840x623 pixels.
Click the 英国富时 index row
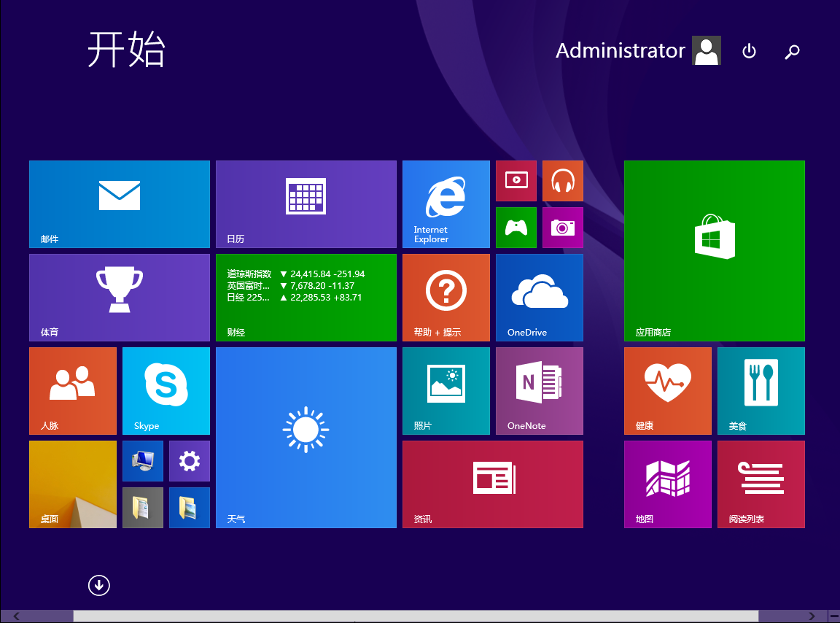tap(290, 286)
